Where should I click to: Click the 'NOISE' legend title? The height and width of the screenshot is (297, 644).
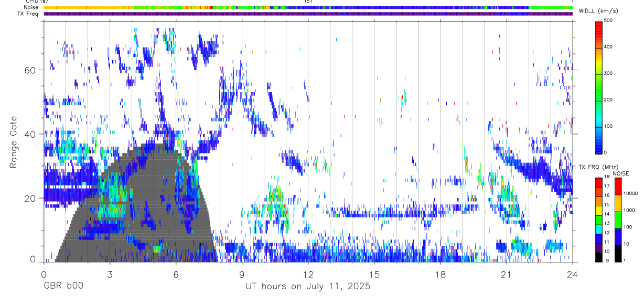click(621, 173)
